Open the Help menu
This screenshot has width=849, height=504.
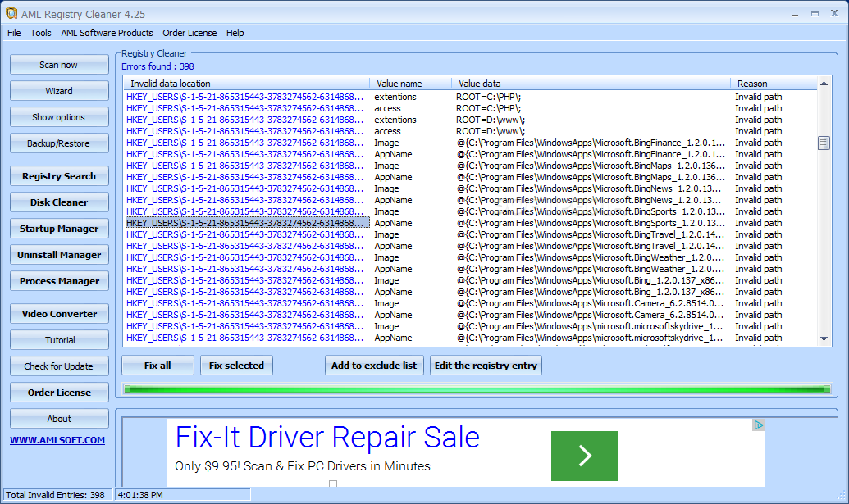tap(235, 33)
